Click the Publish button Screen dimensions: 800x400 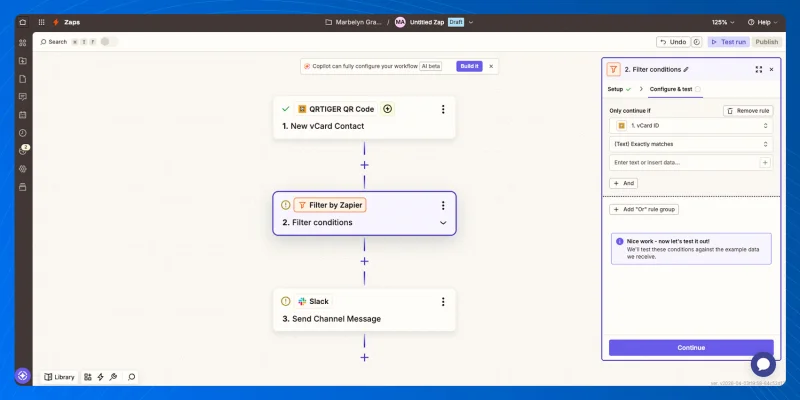pyautogui.click(x=766, y=42)
